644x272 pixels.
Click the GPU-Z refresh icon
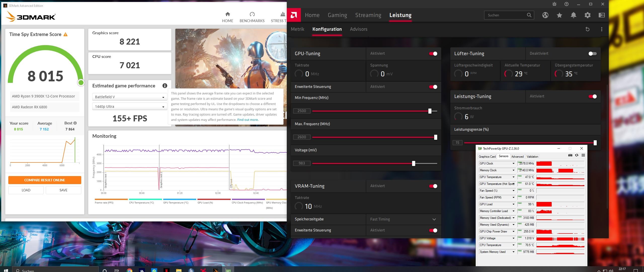577,155
